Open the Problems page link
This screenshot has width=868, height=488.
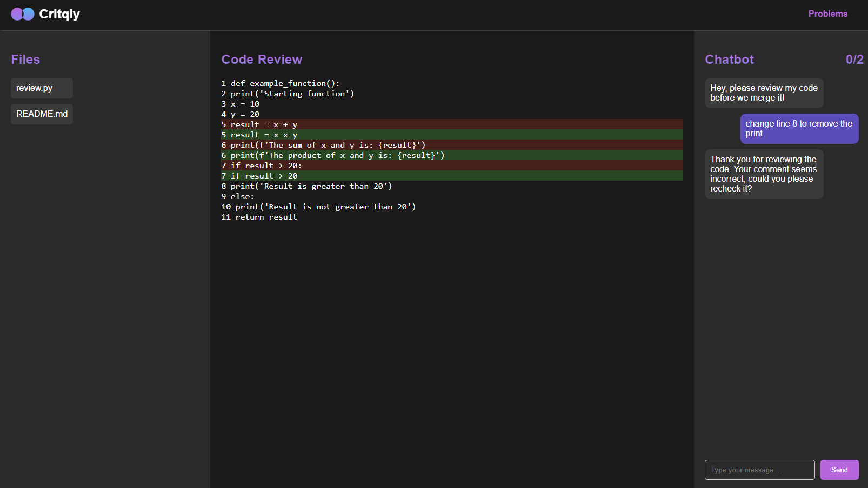[827, 14]
